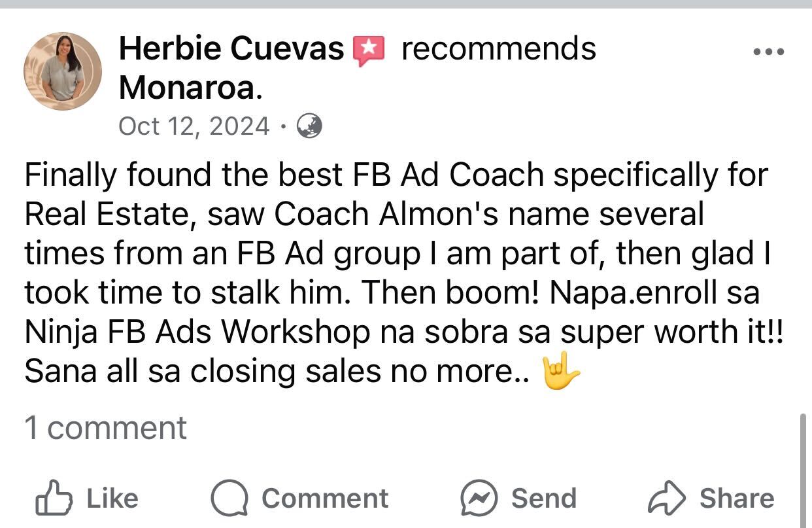This screenshot has width=812, height=528.
Task: Open the three-dot post options menu
Action: coord(769,52)
